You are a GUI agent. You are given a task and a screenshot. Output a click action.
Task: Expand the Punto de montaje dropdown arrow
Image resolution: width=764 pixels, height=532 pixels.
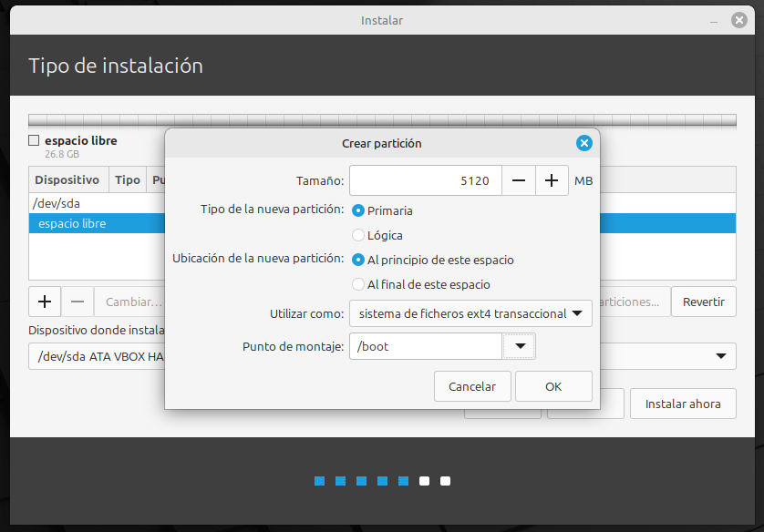[520, 346]
